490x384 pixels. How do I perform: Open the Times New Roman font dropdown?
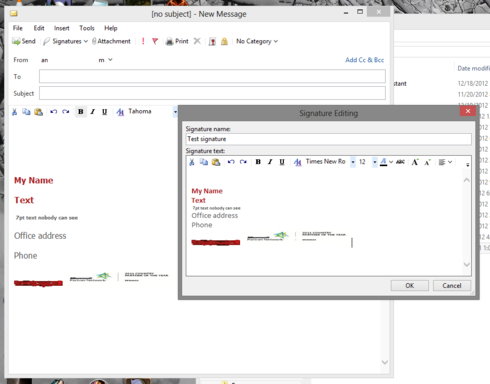click(x=353, y=162)
